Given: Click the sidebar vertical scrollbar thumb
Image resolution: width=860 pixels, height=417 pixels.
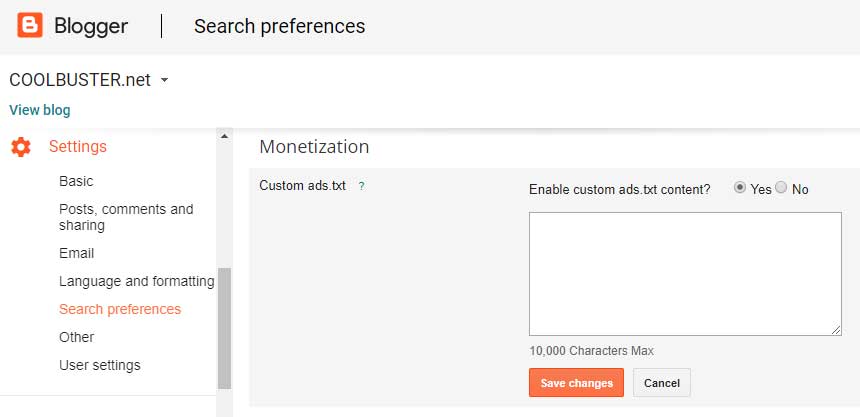Looking at the screenshot, I should [224, 328].
